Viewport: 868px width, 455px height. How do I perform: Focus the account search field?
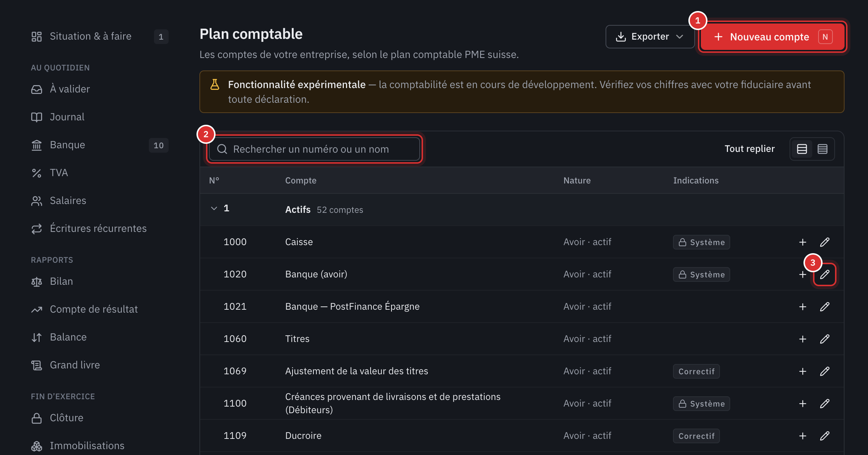(x=315, y=149)
